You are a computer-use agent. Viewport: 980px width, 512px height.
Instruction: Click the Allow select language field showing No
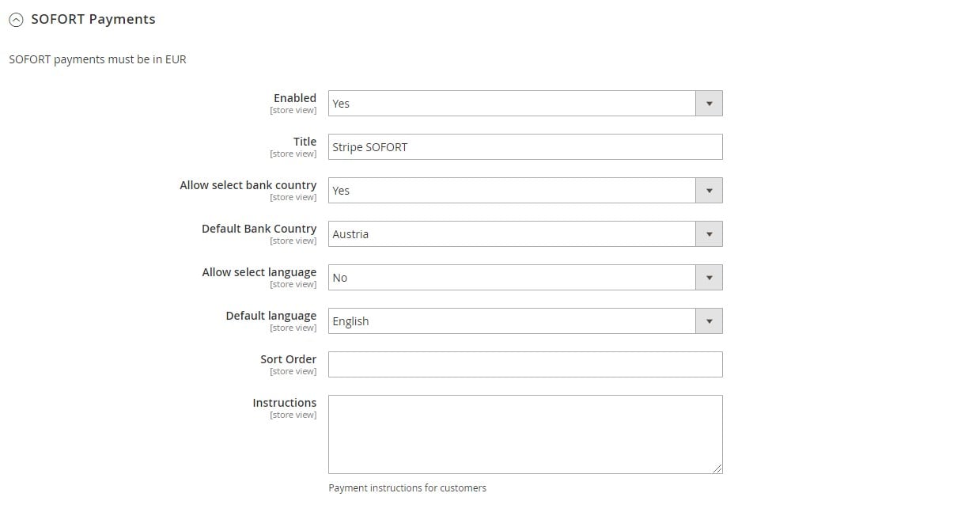pyautogui.click(x=525, y=278)
